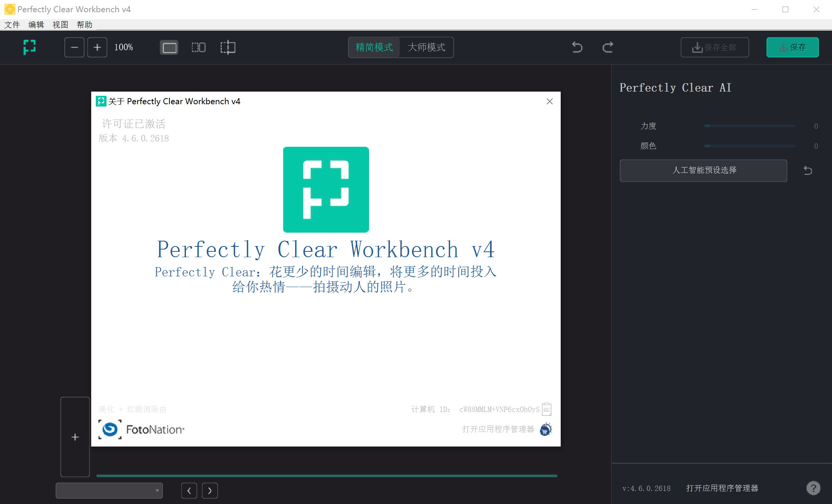The height and width of the screenshot is (504, 832).
Task: Switch to 大师模式 tab
Action: coord(427,48)
